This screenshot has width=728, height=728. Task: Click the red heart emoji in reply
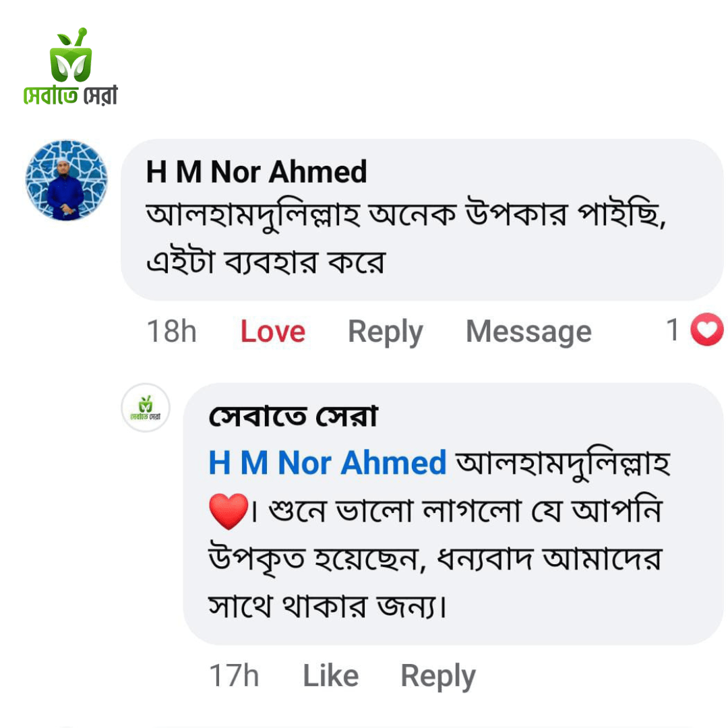[x=229, y=510]
